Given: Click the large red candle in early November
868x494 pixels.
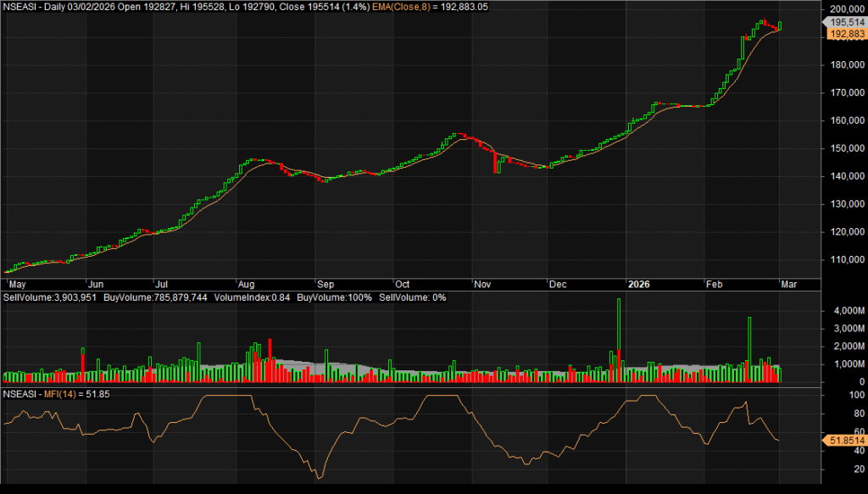Looking at the screenshot, I should [494, 159].
